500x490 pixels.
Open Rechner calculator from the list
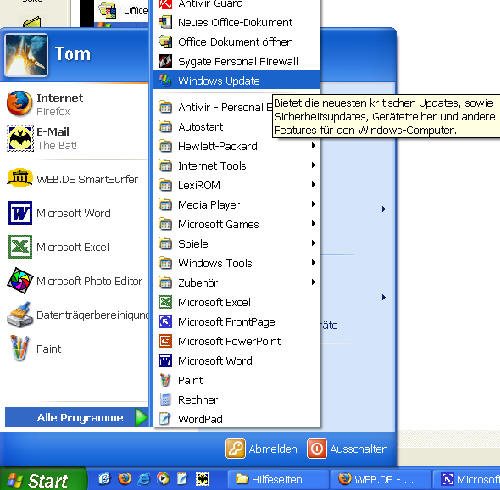(237, 399)
